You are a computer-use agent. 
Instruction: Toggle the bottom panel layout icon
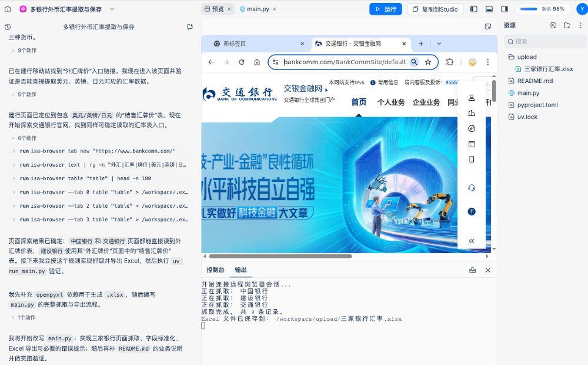489,9
